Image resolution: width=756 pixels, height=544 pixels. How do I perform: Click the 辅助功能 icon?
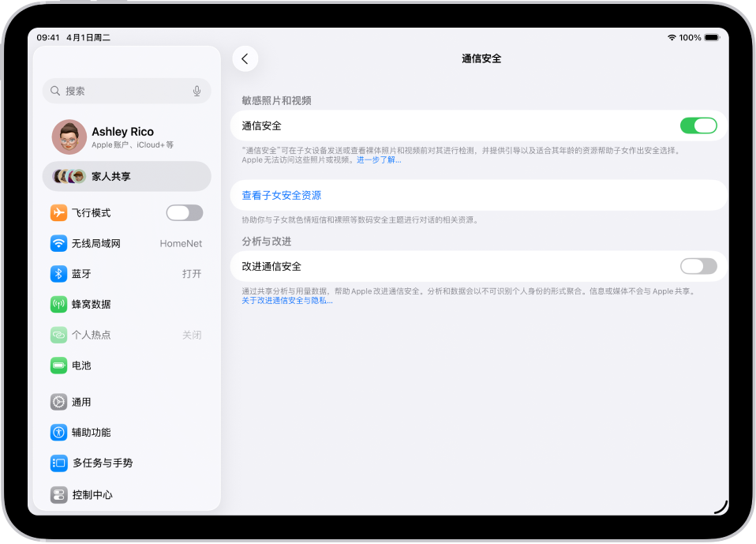click(58, 432)
